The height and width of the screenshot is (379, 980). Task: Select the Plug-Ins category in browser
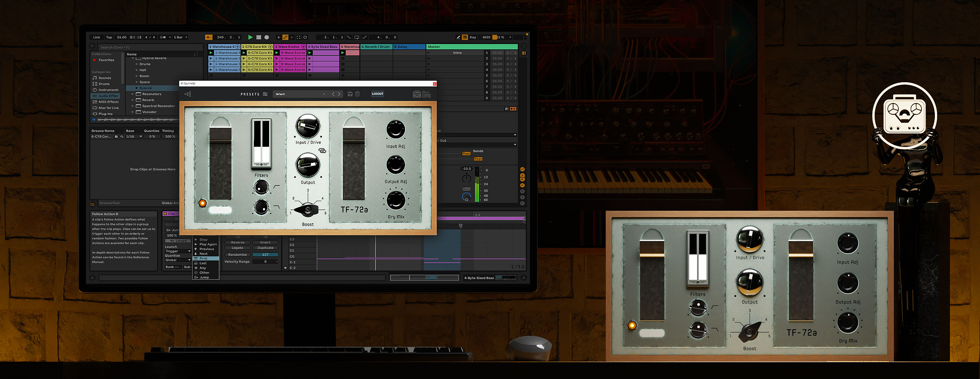103,114
